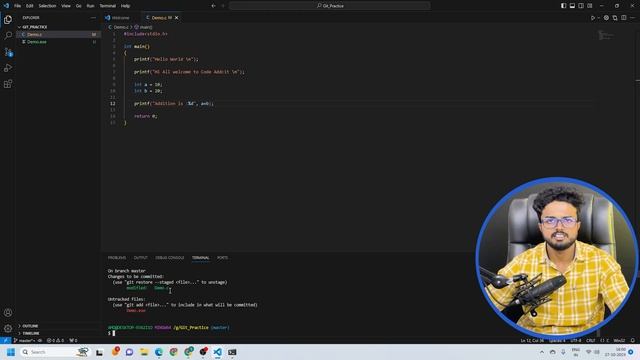
Task: Switch to the PORTS panel tab
Action: 222,258
